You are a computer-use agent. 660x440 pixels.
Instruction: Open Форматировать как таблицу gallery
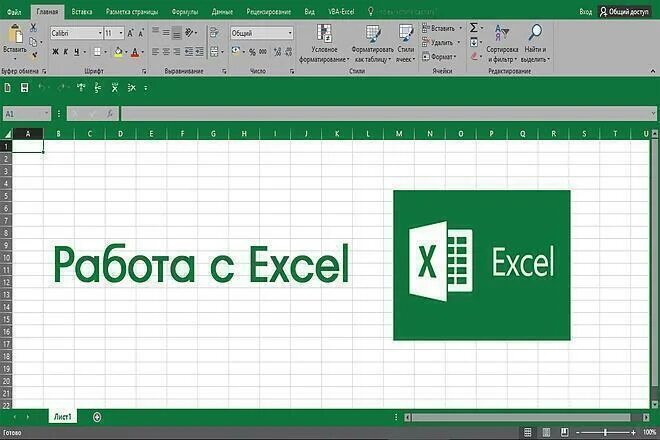pos(373,44)
